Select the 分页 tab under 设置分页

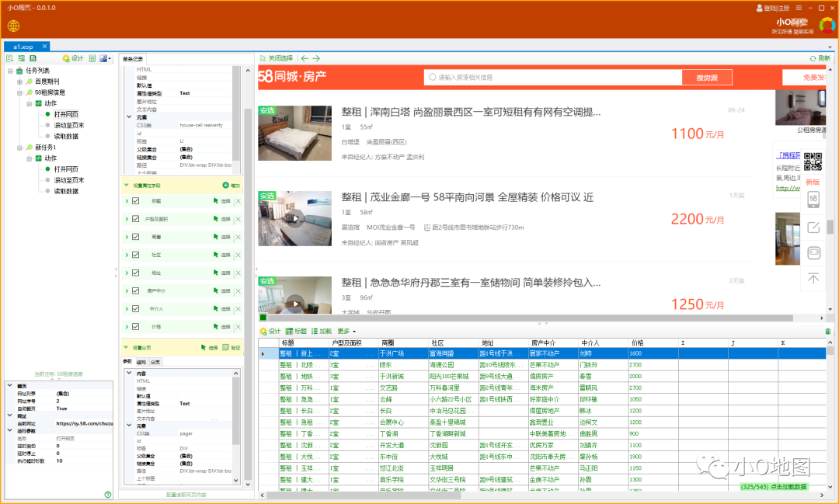click(x=155, y=362)
